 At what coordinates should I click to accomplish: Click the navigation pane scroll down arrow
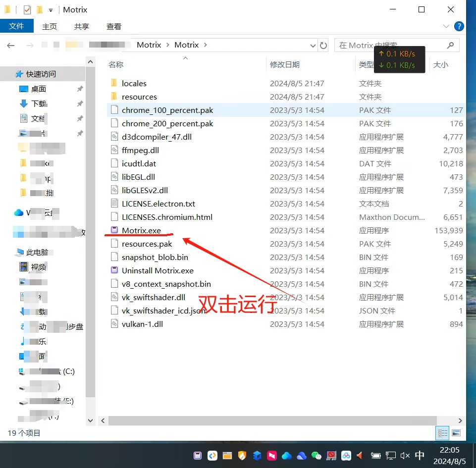(90, 420)
